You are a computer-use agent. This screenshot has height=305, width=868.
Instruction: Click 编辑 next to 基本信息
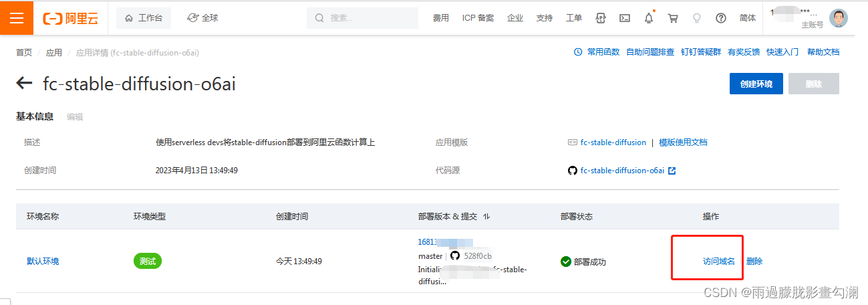tap(75, 117)
